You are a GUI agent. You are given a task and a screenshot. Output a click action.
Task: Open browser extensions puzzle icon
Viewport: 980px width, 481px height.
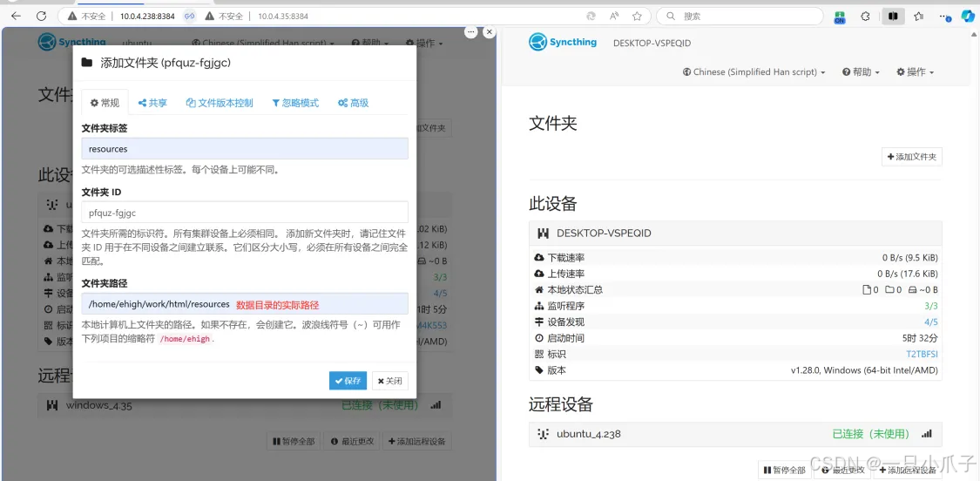tap(866, 17)
